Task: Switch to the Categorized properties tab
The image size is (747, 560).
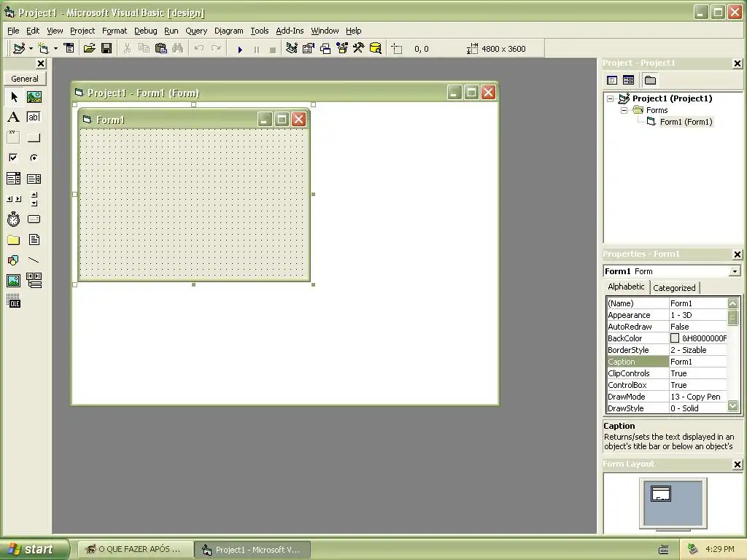Action: click(674, 287)
